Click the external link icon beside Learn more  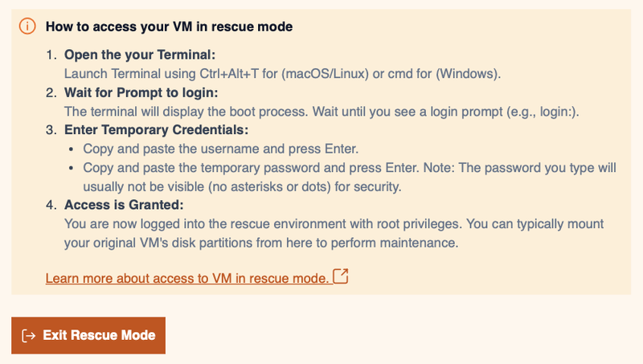click(341, 277)
